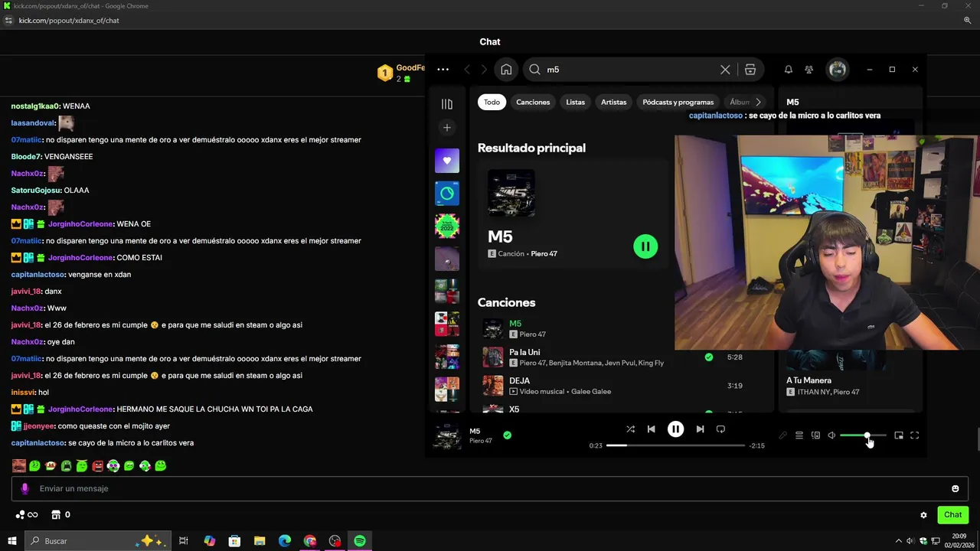
Task: Select the Pódcasts y programas filter
Action: pyautogui.click(x=678, y=102)
